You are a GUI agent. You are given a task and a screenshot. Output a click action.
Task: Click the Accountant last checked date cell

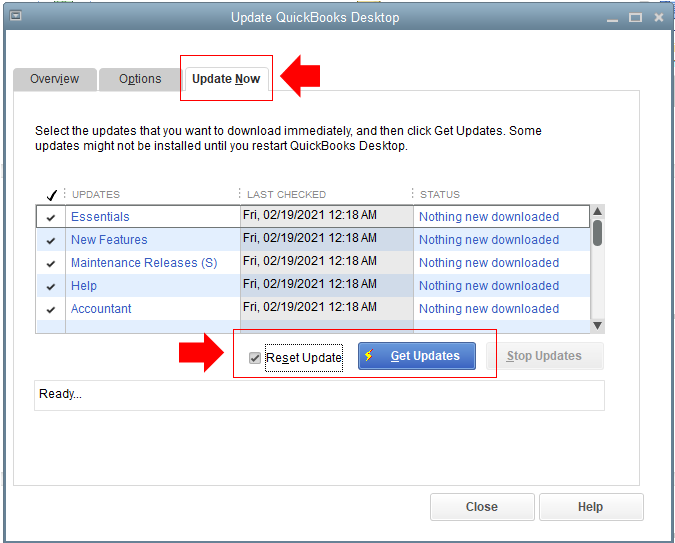327,308
